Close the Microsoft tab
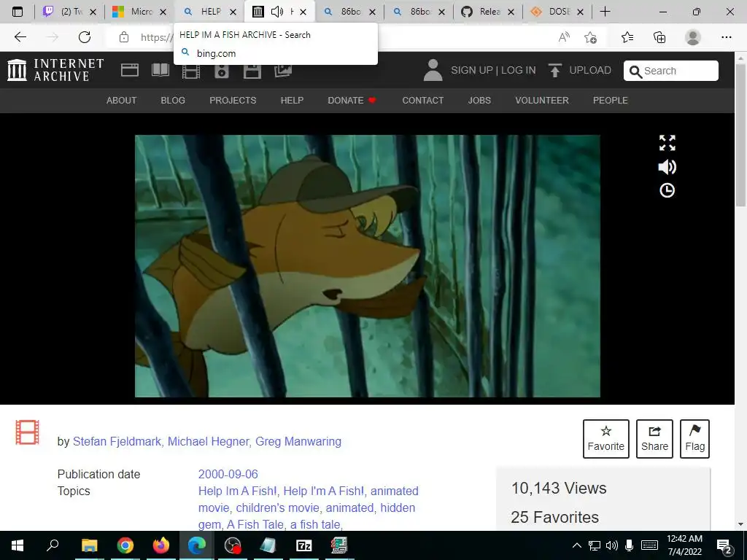Viewport: 747px width, 560px height. point(163,12)
